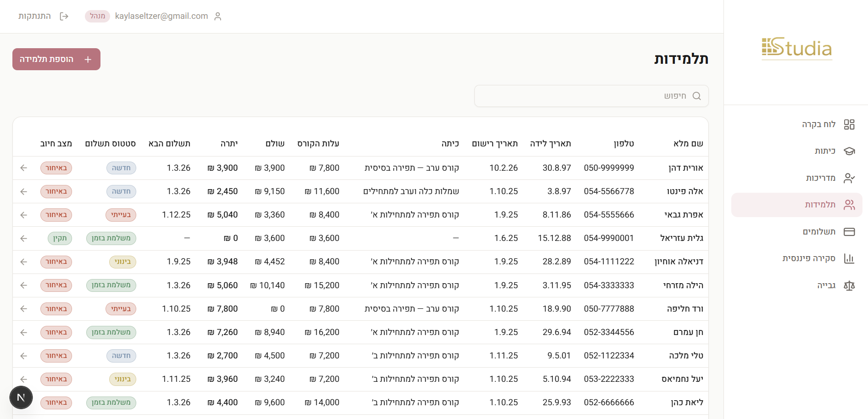Click the instructors person-check icon
The image size is (868, 419).
tap(849, 178)
